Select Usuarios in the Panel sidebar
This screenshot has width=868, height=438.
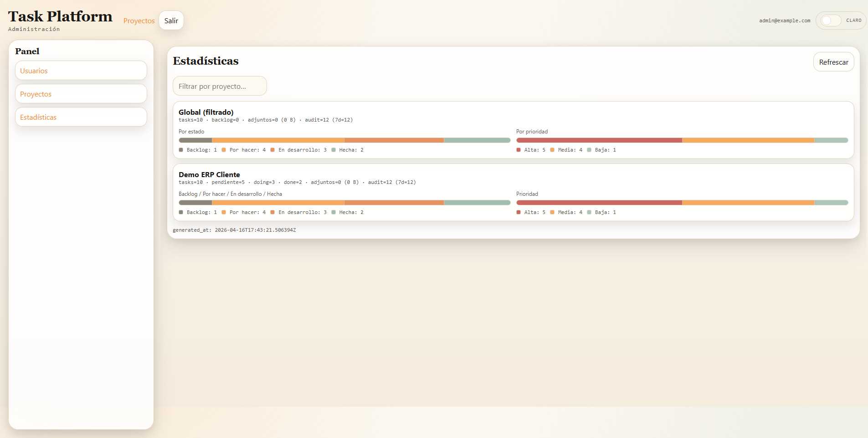coord(81,71)
